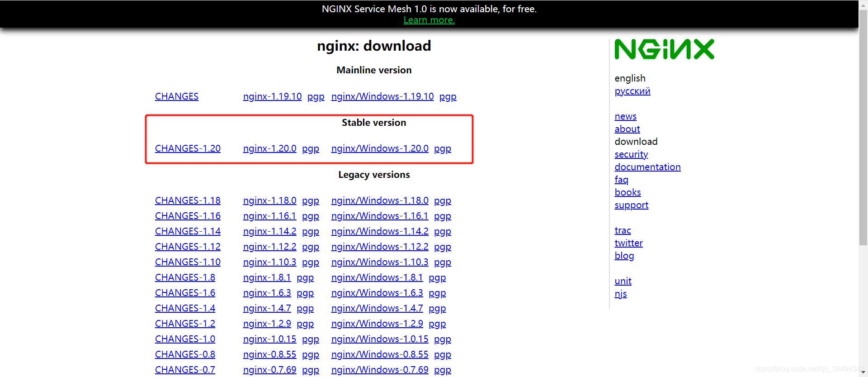Open the documentation page
This screenshot has height=377, width=868.
coord(647,167)
